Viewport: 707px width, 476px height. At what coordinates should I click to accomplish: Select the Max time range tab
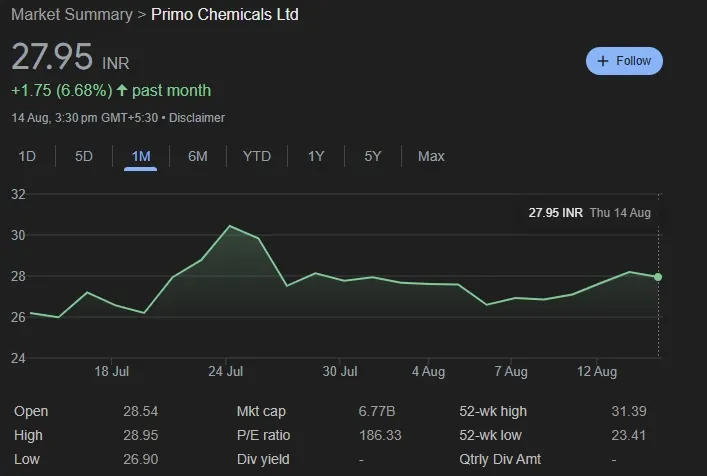[431, 156]
